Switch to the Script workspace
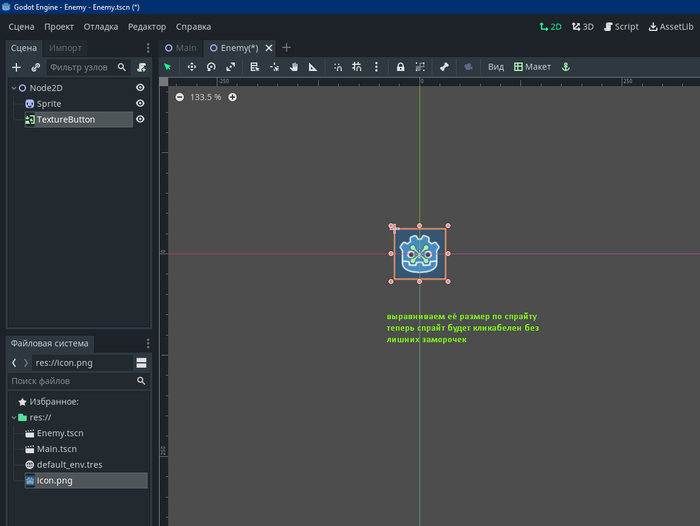Image resolution: width=700 pixels, height=526 pixels. coord(621,27)
